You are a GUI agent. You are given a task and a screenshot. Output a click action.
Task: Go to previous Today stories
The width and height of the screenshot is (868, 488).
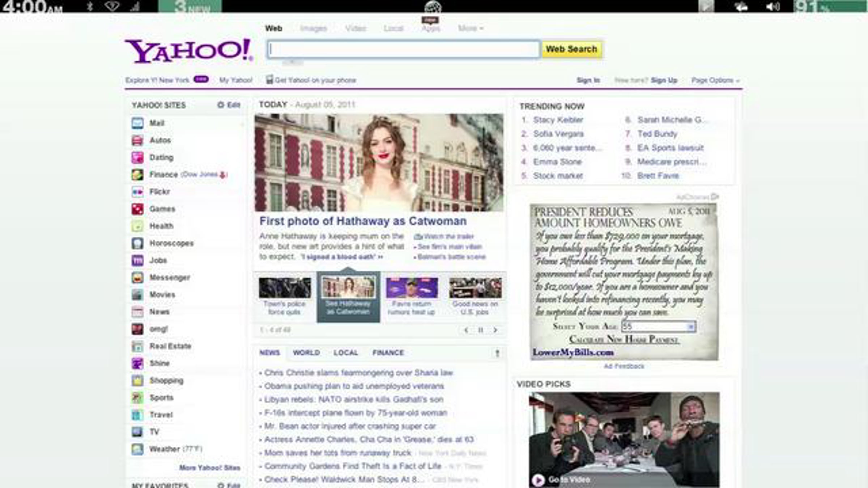466,330
